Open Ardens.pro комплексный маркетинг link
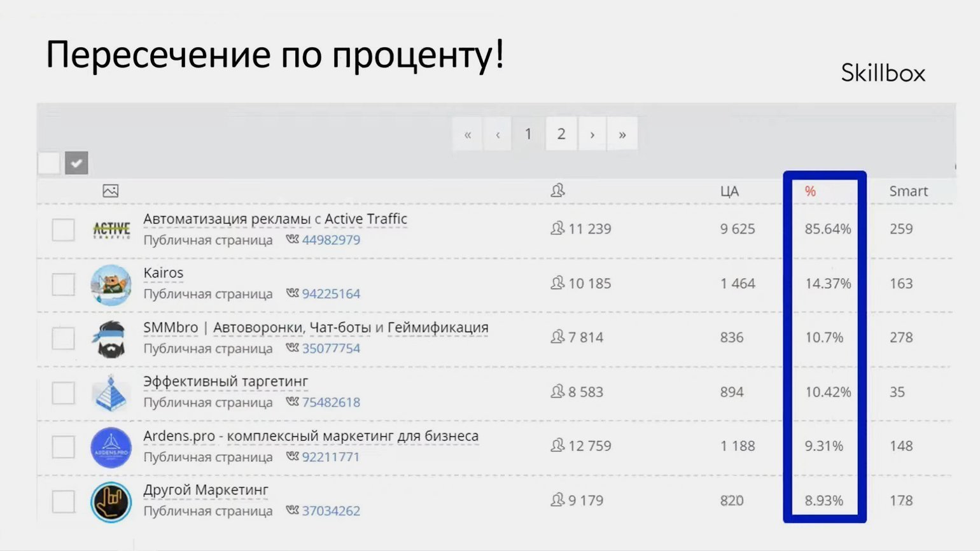This screenshot has height=551, width=980. [x=311, y=436]
